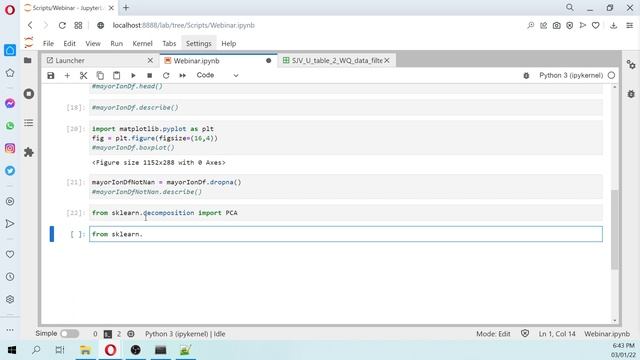Image resolution: width=640 pixels, height=360 pixels.
Task: Open the Run menu
Action: (116, 43)
